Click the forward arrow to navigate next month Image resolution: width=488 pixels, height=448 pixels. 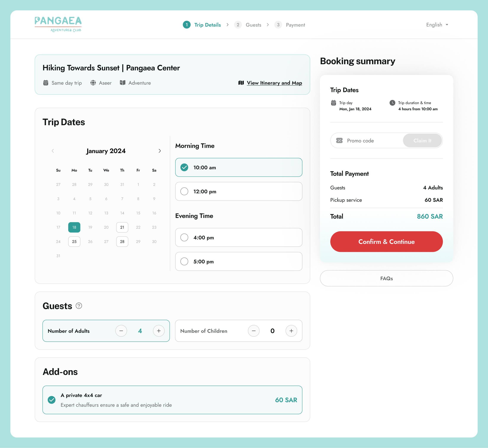click(x=159, y=150)
